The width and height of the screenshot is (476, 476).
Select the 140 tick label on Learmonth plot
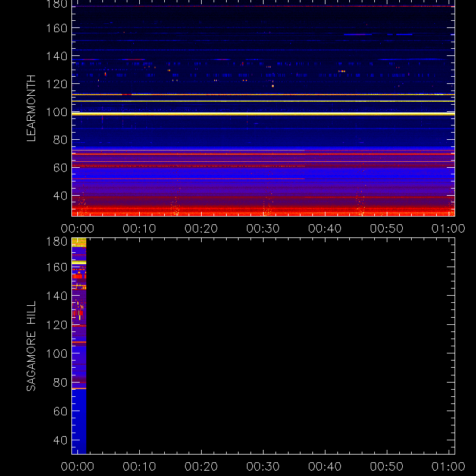pyautogui.click(x=57, y=56)
